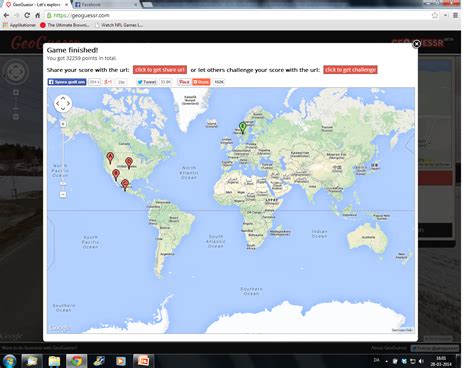
Task: Click the red 'click to get share url' button
Action: 160,70
